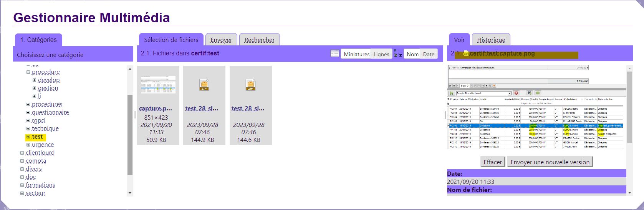
Task: Click the second ZIP file icon
Action: point(250,85)
